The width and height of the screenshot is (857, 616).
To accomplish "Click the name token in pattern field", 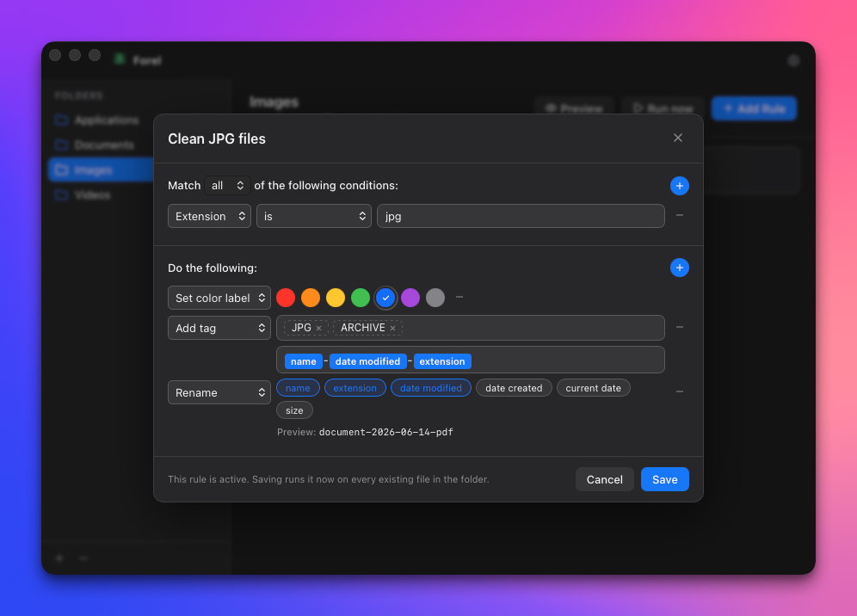I will 304,361.
